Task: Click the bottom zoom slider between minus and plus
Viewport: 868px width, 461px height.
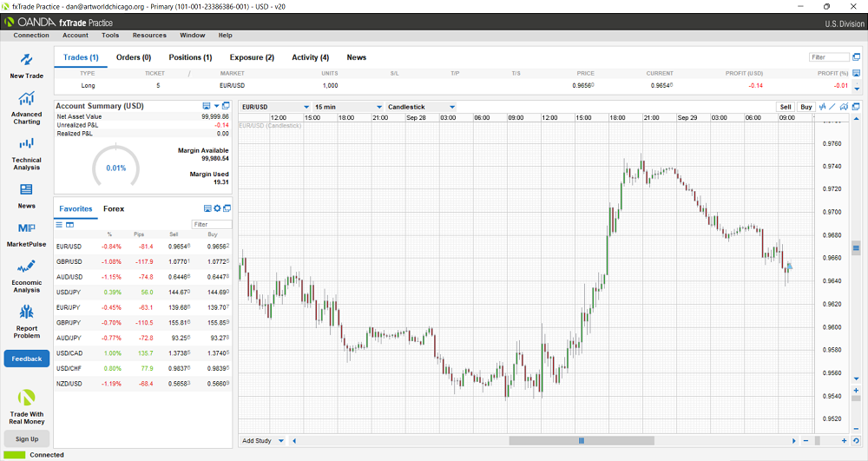Action: pyautogui.click(x=817, y=441)
